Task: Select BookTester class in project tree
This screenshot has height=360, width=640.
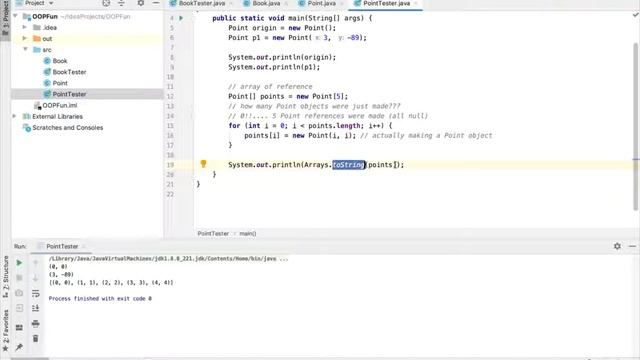Action: point(69,72)
